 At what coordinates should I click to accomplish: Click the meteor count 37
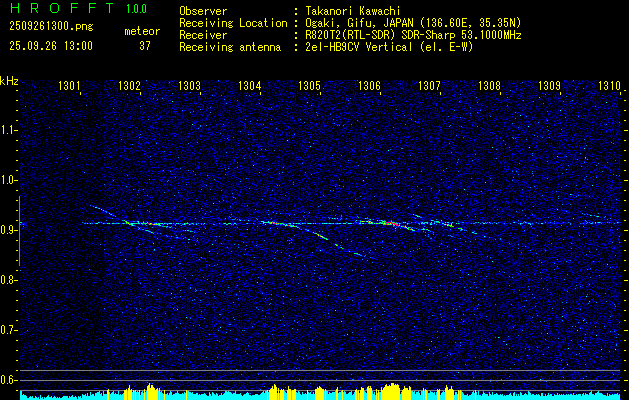(145, 46)
